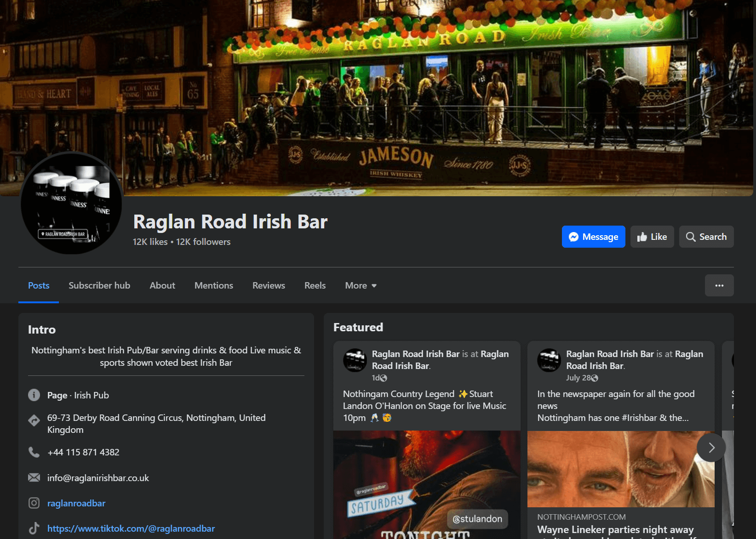Click the Messenger icon on the Message button

coord(573,237)
